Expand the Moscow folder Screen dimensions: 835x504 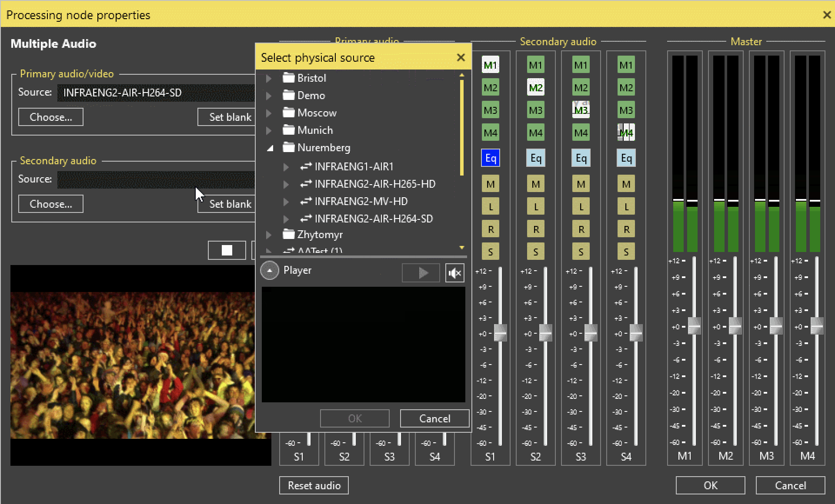point(269,113)
